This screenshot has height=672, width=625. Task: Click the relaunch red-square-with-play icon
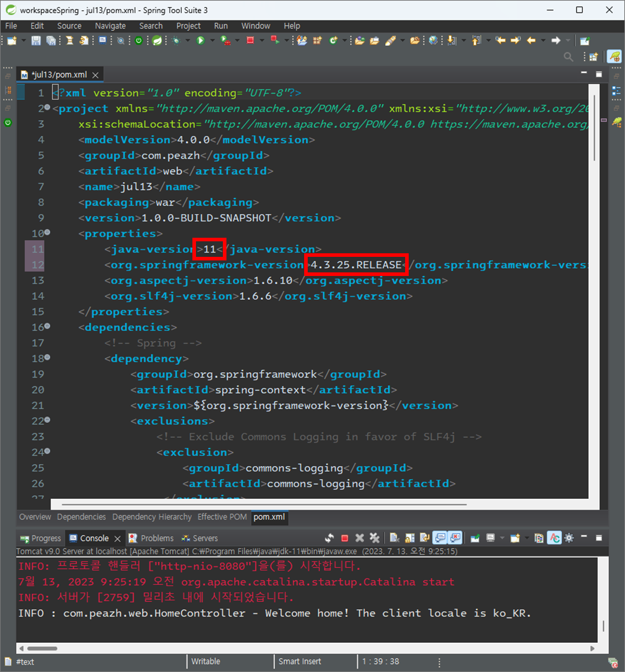point(275,40)
